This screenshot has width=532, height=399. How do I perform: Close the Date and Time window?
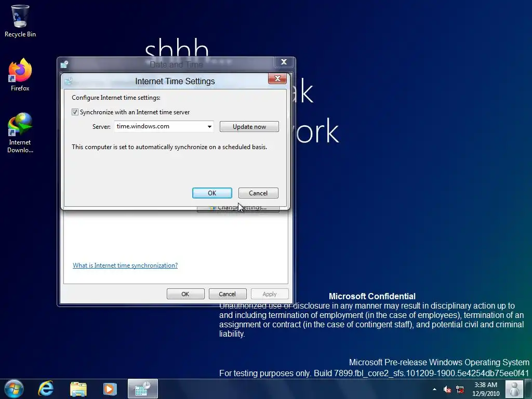coord(284,62)
